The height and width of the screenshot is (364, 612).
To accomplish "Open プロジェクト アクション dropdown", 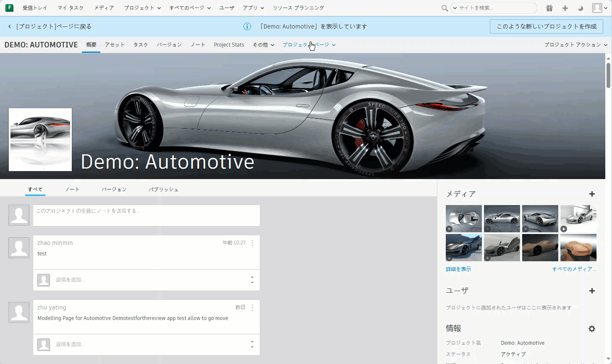I will [576, 45].
